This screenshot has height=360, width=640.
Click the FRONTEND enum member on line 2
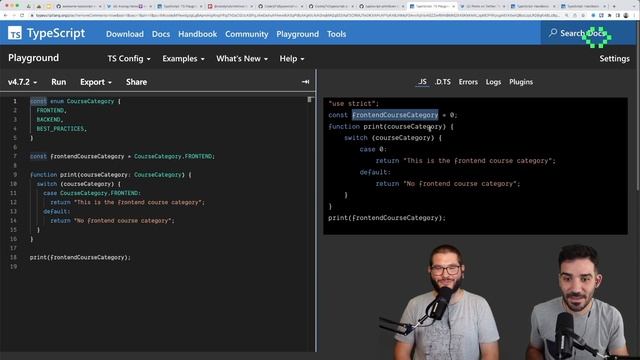[51, 111]
